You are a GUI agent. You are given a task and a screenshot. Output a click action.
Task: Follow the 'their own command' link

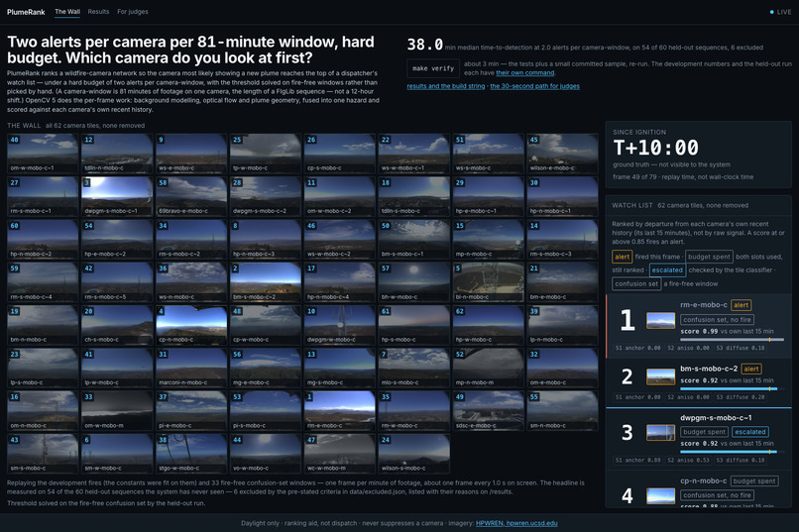coord(524,72)
